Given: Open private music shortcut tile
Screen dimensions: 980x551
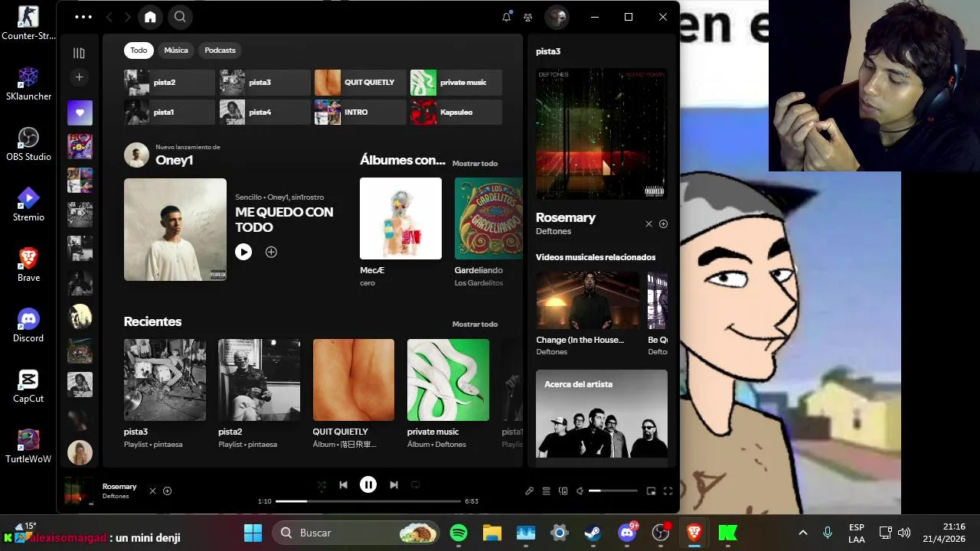Looking at the screenshot, I should pyautogui.click(x=456, y=83).
